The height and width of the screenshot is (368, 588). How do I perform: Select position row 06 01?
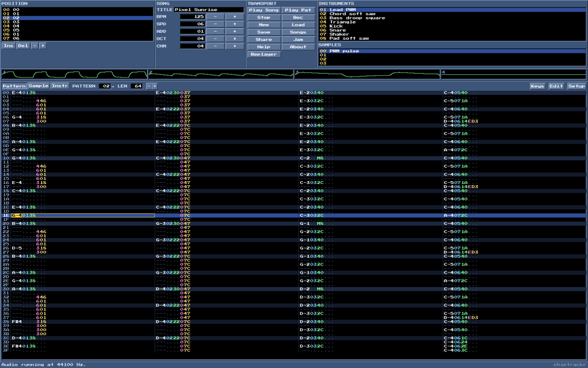[x=78, y=34]
